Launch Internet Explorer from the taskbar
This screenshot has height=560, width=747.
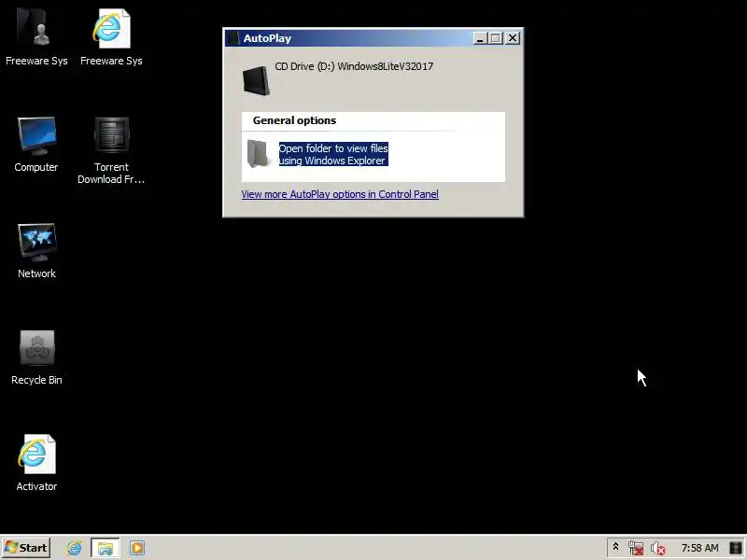[74, 548]
